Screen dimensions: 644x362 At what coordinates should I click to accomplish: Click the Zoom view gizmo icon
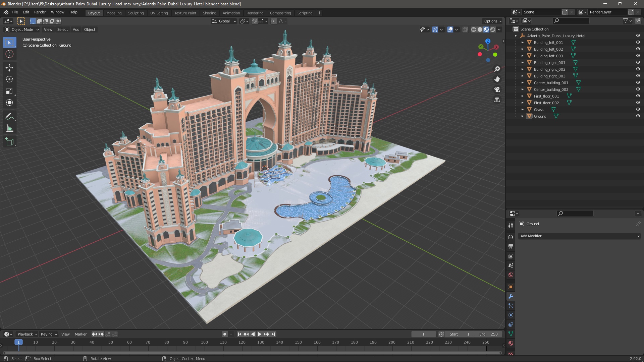[497, 69]
